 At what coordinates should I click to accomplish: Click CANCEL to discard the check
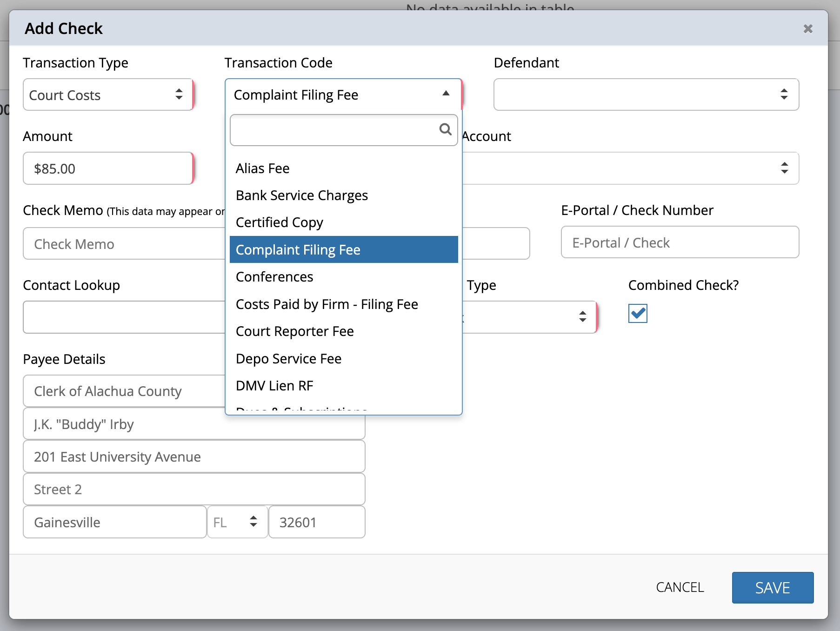pyautogui.click(x=680, y=587)
